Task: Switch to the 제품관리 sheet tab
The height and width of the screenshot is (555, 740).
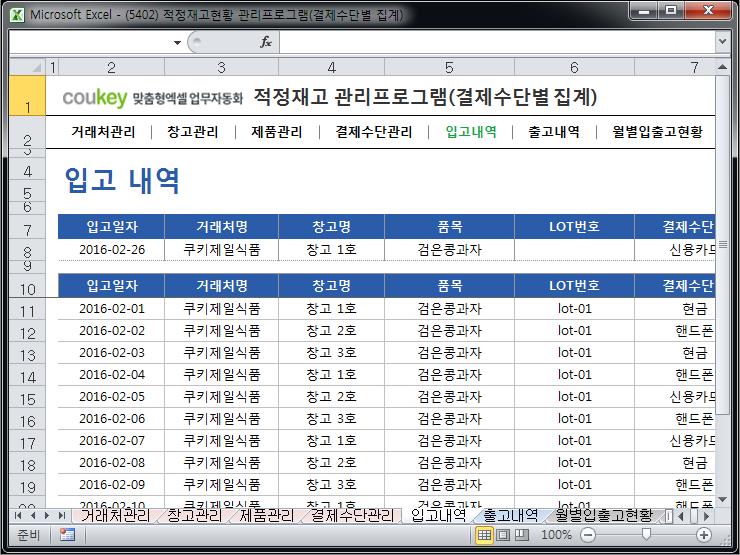Action: [267, 515]
